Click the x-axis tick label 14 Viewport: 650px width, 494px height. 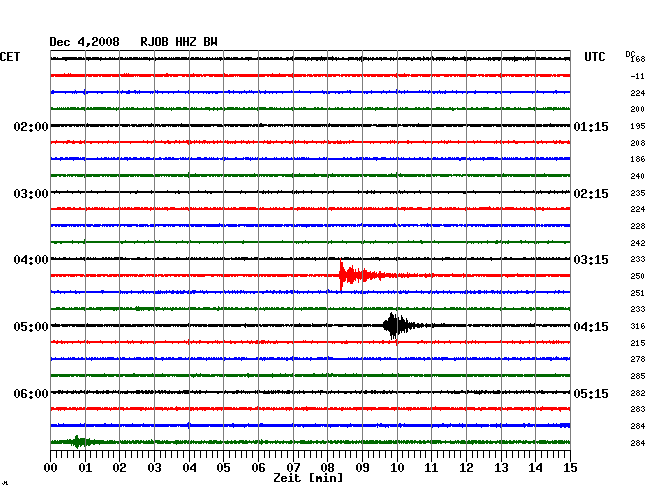[536, 468]
